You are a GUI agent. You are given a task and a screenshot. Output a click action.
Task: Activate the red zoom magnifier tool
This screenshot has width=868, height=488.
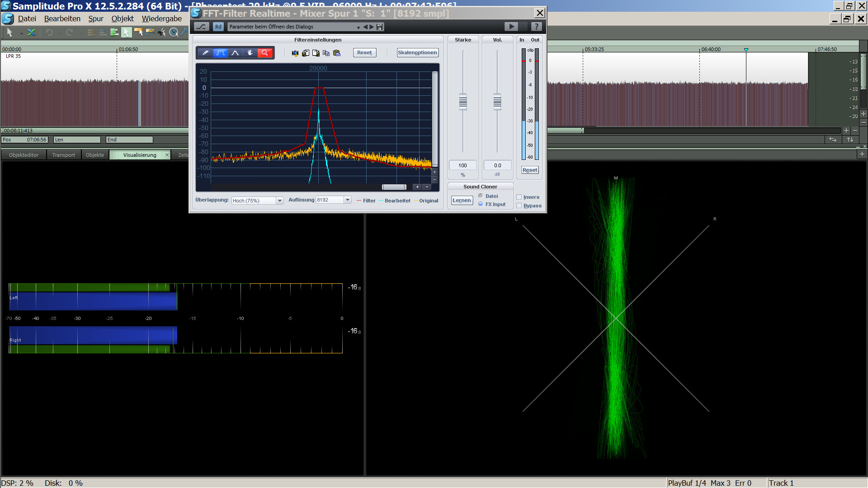pos(265,53)
